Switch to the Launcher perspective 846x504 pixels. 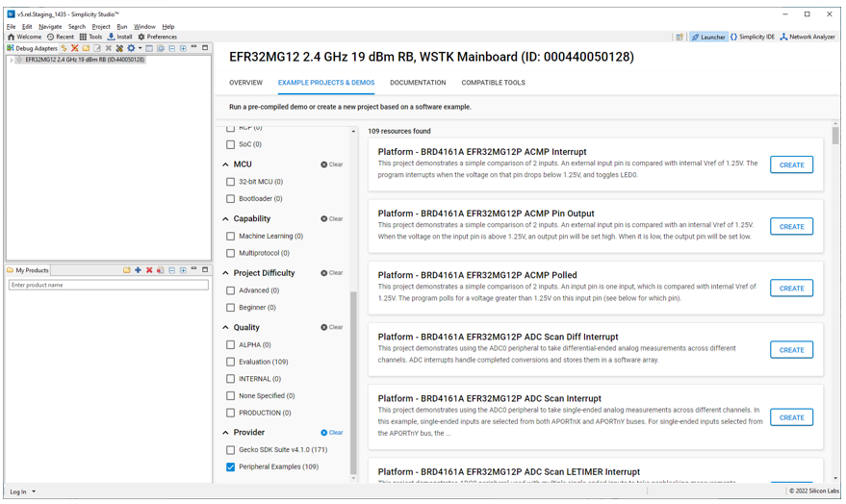[x=708, y=37]
